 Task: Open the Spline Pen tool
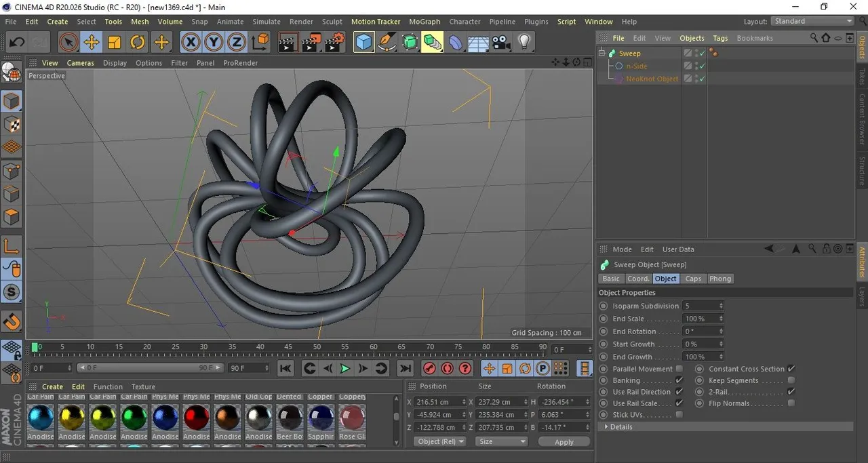(387, 43)
